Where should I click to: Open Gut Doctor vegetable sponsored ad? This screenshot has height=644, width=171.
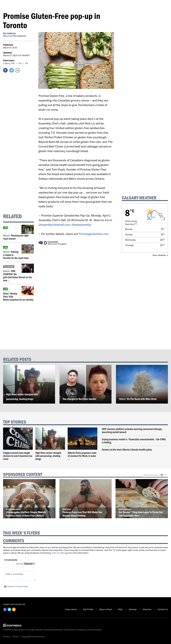pyautogui.click(x=142, y=499)
